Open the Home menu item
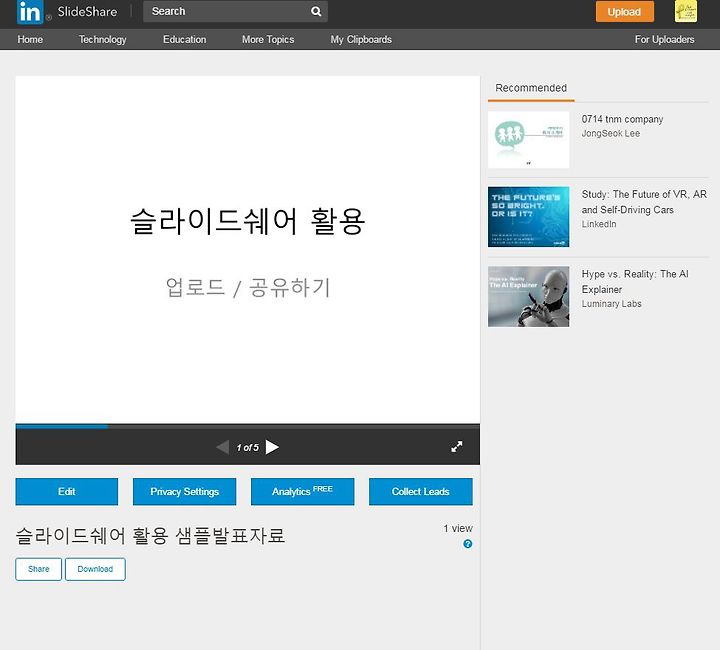 30,39
